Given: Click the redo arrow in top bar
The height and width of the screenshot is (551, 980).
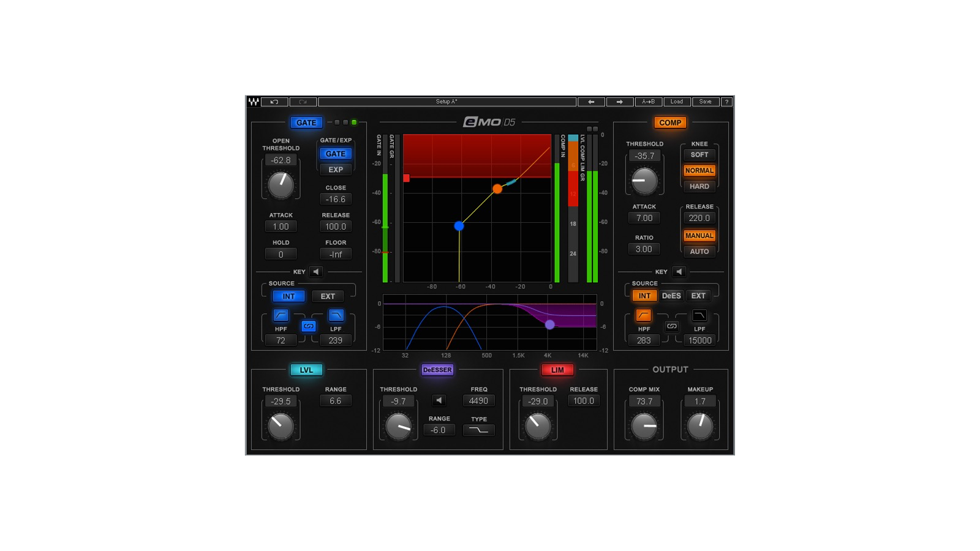Looking at the screenshot, I should [303, 102].
